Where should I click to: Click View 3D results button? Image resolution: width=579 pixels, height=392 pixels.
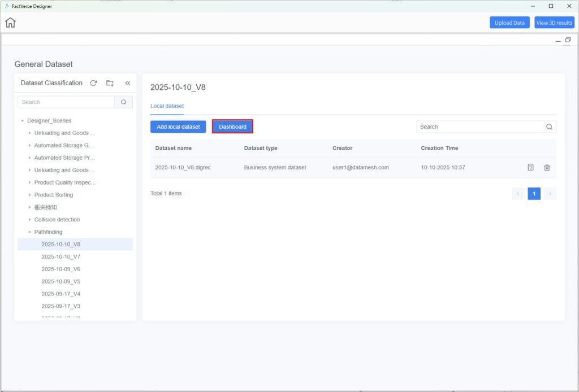point(554,23)
